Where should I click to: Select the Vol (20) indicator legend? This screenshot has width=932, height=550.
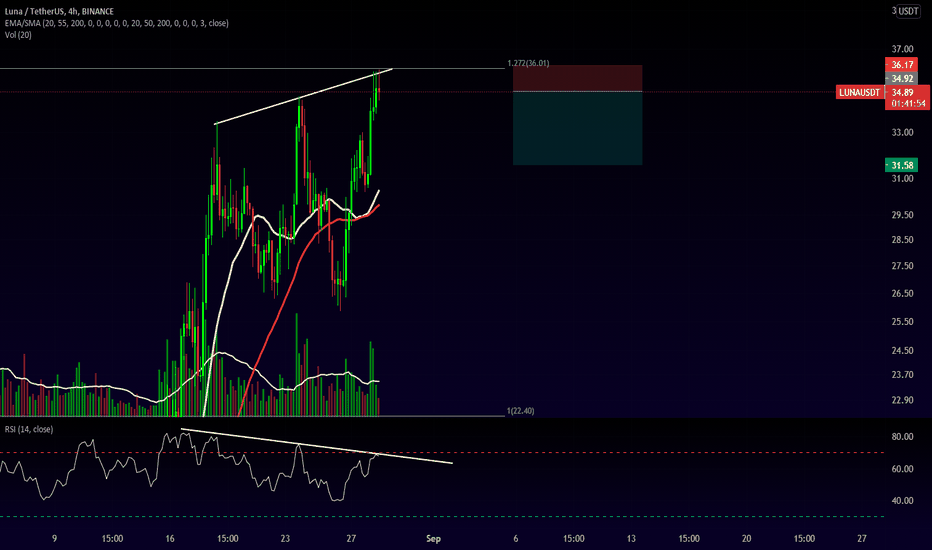click(x=18, y=35)
